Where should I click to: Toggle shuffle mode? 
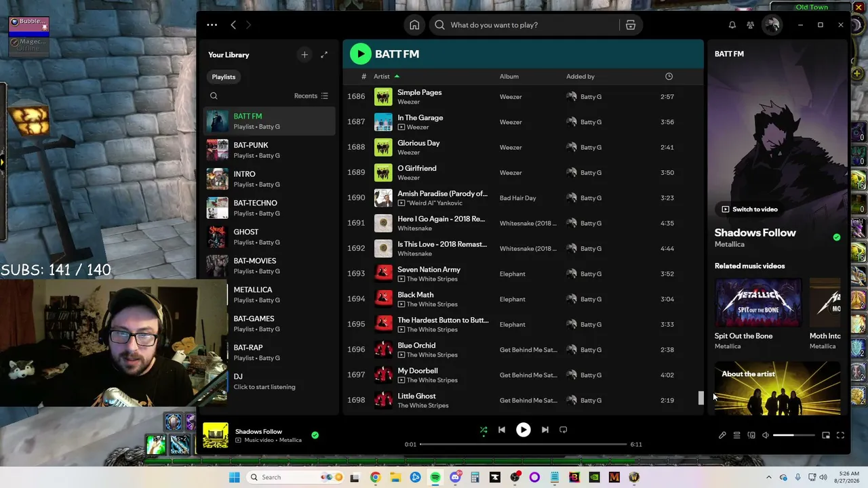click(484, 430)
